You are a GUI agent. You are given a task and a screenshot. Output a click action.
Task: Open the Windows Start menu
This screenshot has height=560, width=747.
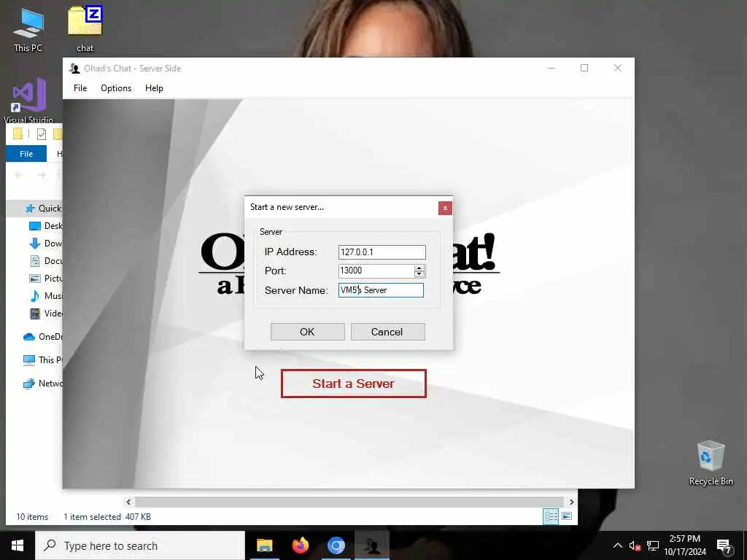(18, 545)
